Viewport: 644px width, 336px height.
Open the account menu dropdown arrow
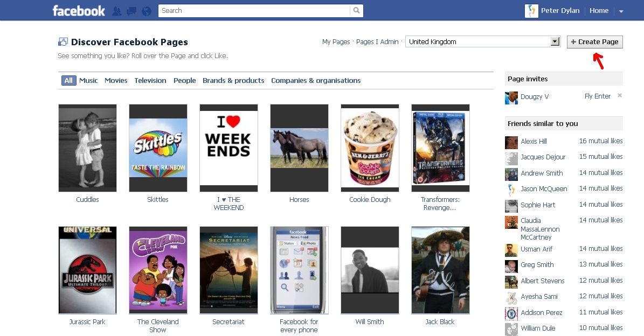[621, 11]
